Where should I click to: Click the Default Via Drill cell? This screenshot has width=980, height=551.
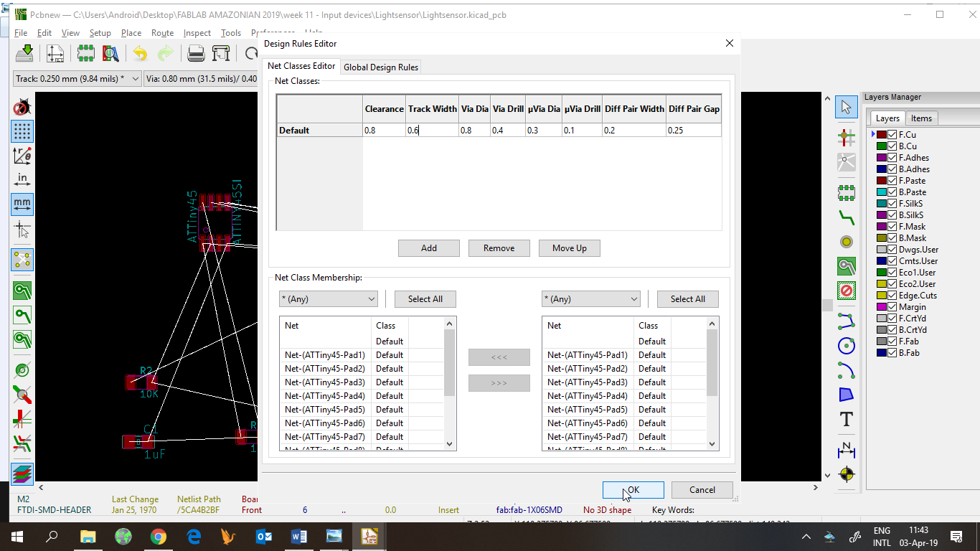pyautogui.click(x=507, y=131)
